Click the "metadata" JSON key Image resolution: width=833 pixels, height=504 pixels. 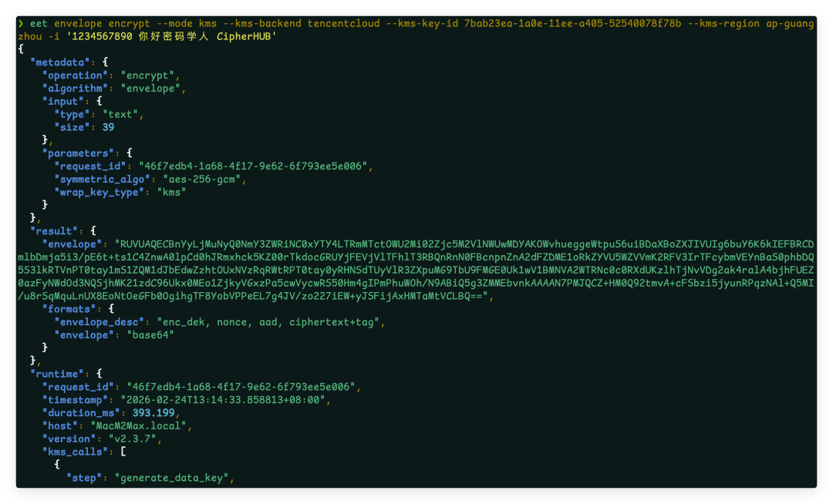pyautogui.click(x=60, y=62)
